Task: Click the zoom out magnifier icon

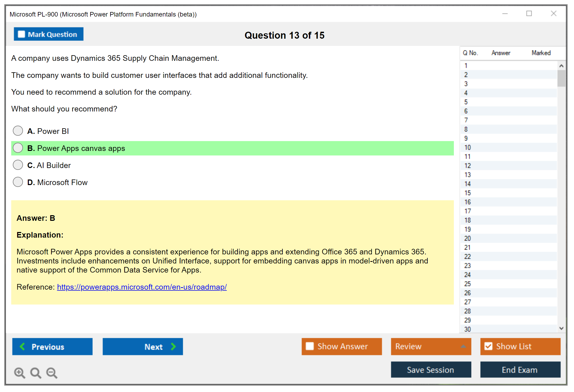Action: click(52, 373)
